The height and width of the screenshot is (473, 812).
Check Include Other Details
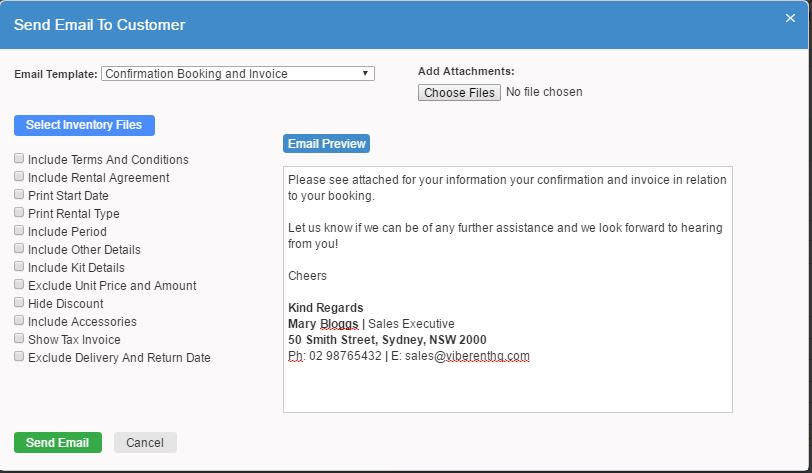(19, 249)
